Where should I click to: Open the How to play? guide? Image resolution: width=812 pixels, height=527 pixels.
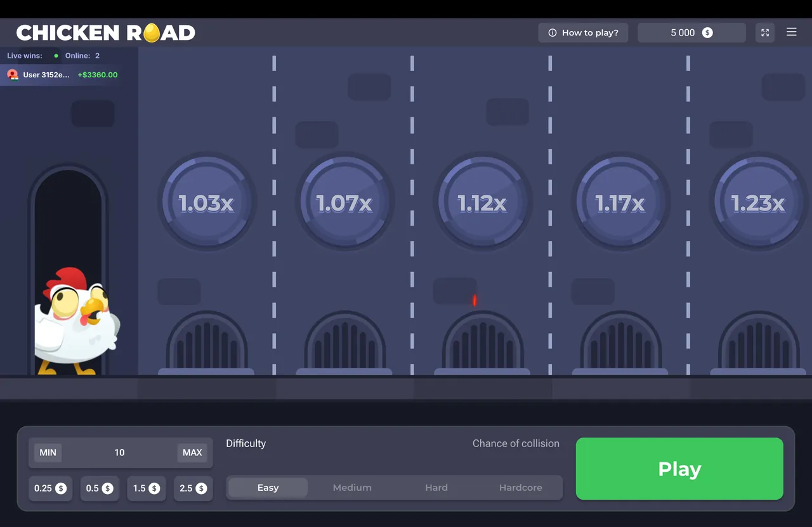[x=583, y=32]
